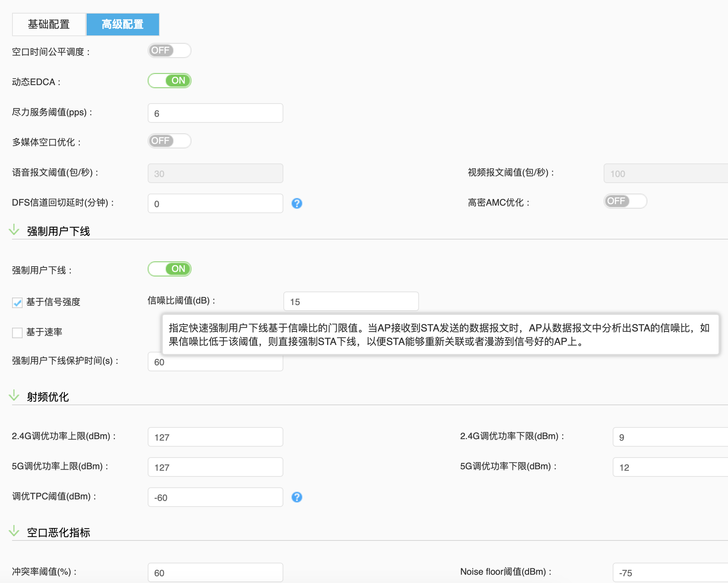
Task: Uncheck 基于信号强度 checkbox
Action: point(17,302)
